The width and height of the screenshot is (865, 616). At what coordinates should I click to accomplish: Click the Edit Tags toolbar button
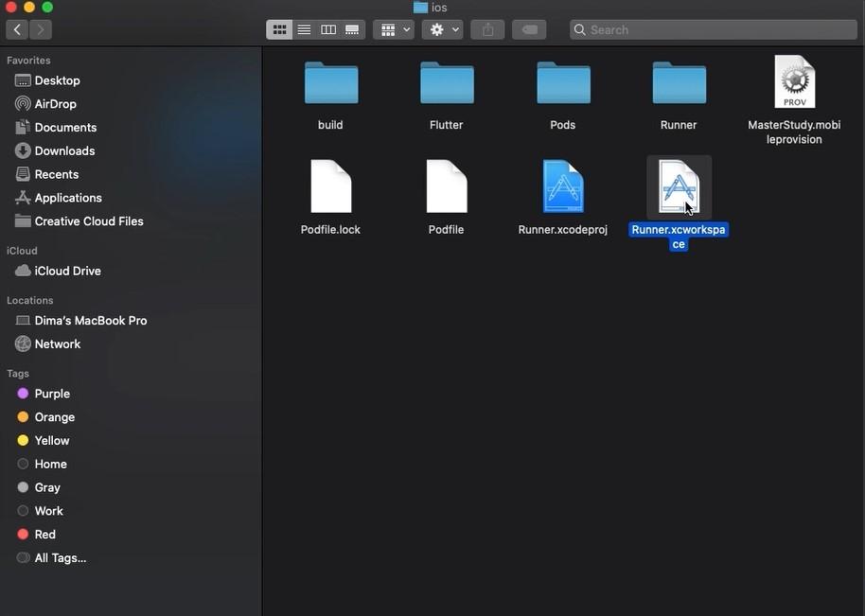tap(529, 29)
